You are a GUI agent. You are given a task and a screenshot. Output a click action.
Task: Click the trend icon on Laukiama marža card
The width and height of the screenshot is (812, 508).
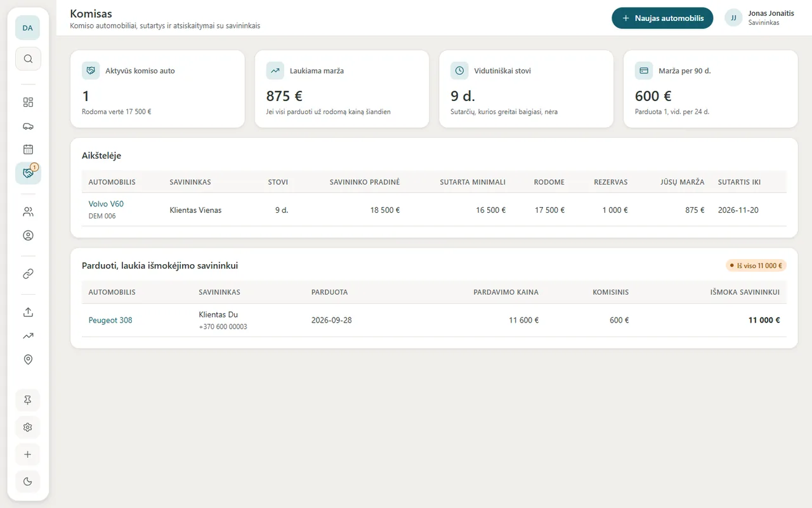pyautogui.click(x=275, y=70)
